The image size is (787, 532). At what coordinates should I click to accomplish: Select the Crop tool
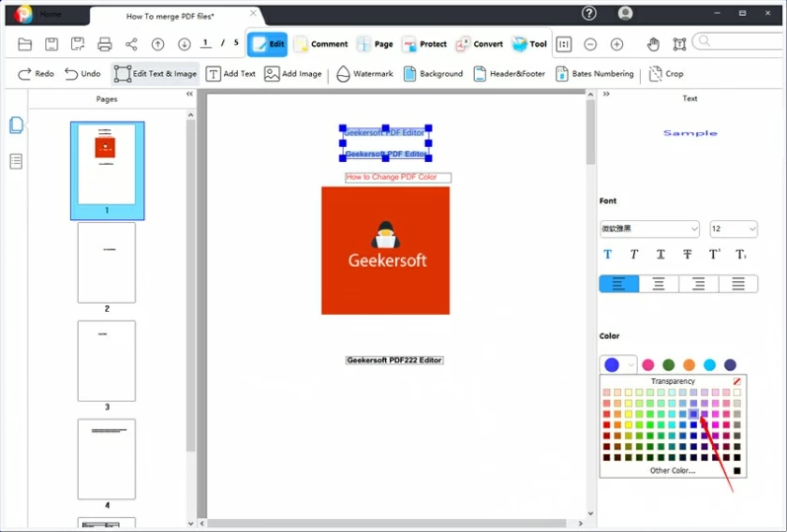666,74
